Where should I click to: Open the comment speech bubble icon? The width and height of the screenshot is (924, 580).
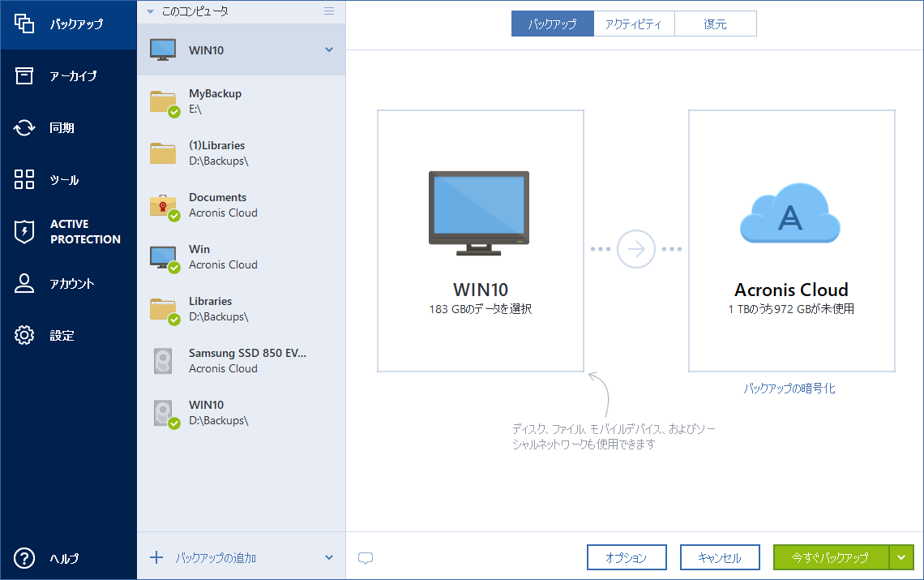click(366, 557)
